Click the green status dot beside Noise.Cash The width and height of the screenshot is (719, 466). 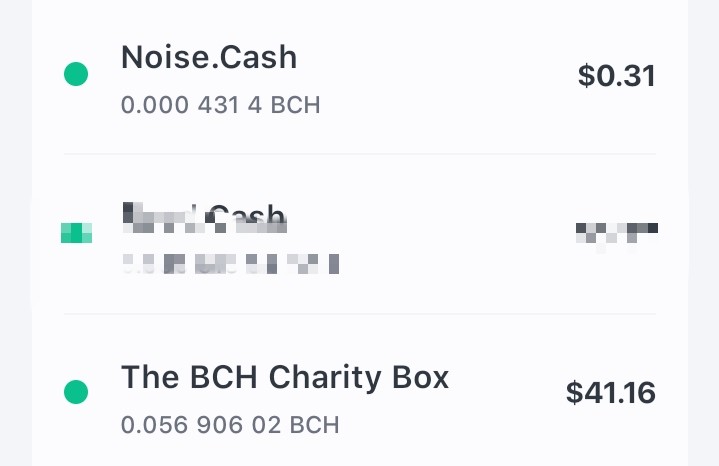tap(76, 74)
